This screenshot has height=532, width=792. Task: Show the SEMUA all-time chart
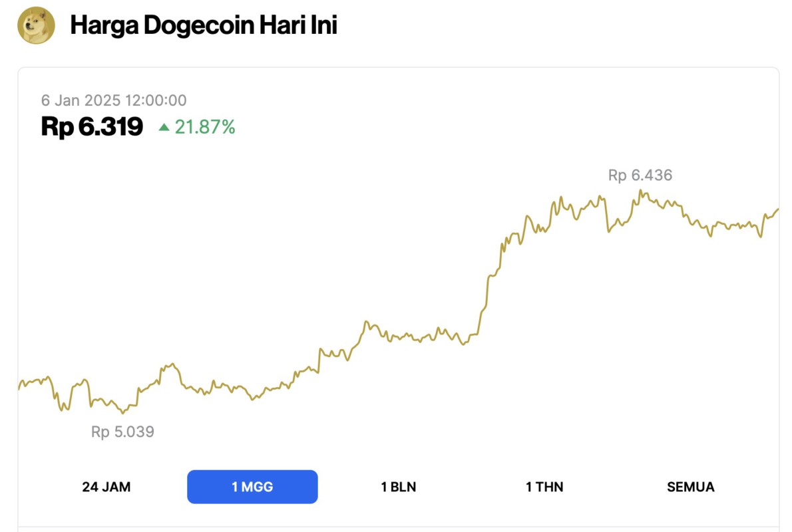coord(690,487)
